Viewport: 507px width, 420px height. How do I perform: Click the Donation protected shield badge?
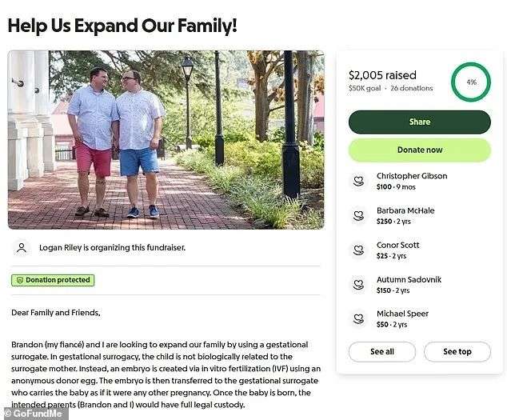tap(52, 280)
